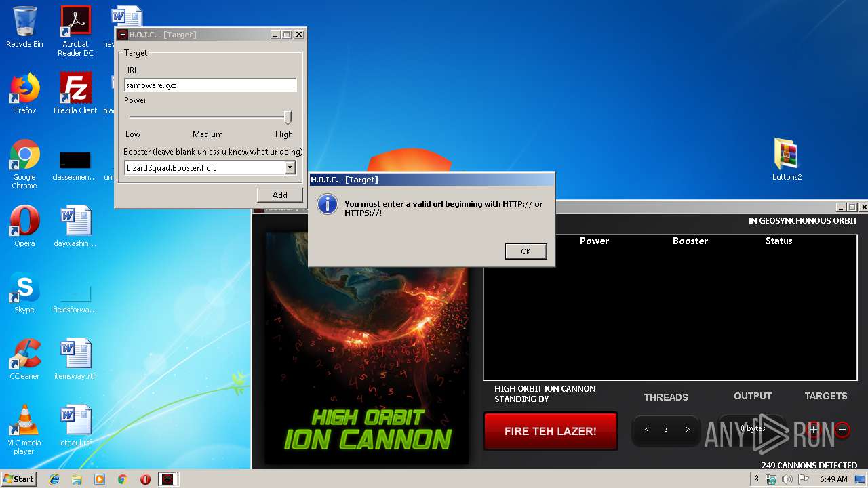Viewport: 868px width, 488px height.
Task: Click the minus icon to remove a target
Action: pos(842,430)
